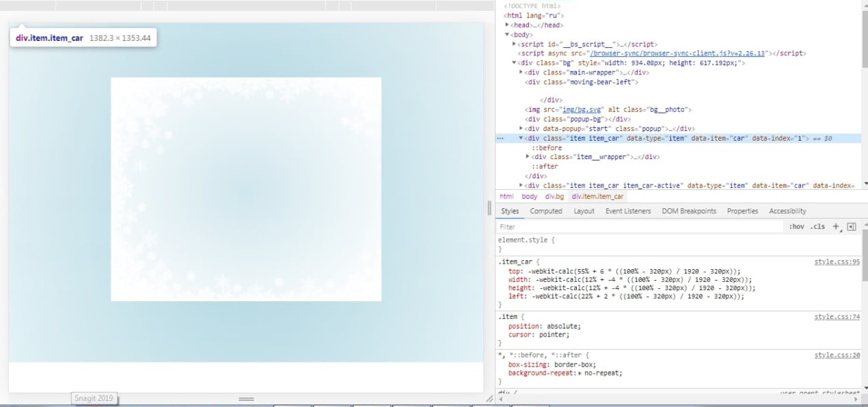Select the moving-bear-left div node
Viewport: 868px width, 407px height.
(x=582, y=82)
